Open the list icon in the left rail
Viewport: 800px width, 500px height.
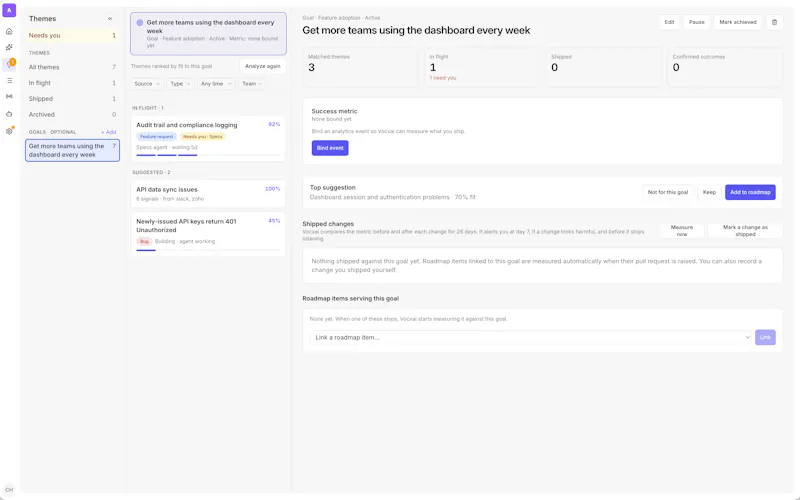pos(9,81)
